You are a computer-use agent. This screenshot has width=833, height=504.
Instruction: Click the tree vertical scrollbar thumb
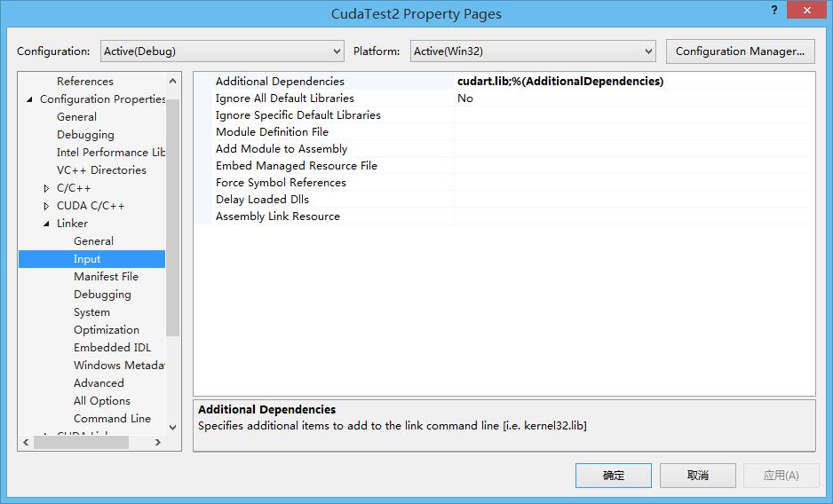[x=172, y=217]
